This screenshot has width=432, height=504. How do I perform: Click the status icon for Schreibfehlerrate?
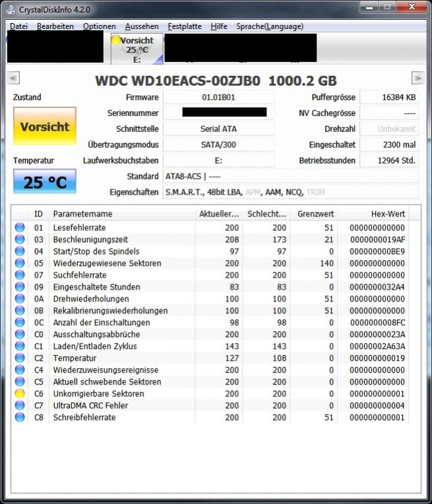pyautogui.click(x=20, y=417)
